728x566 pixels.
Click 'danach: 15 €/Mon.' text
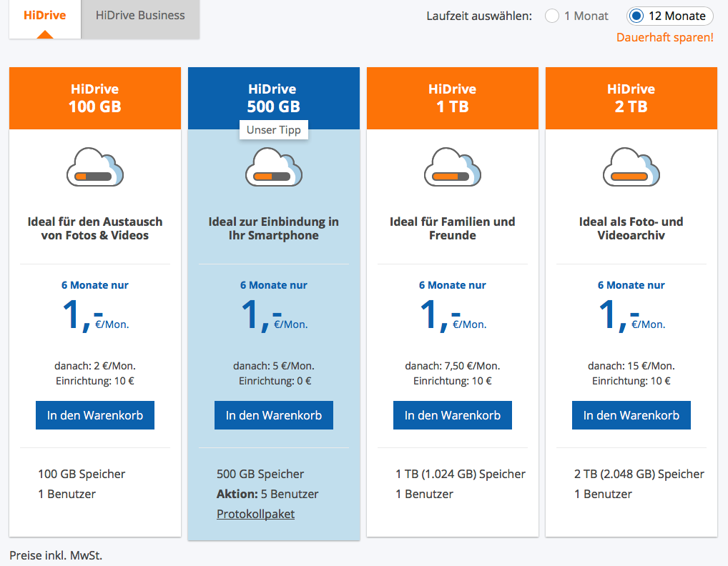point(631,366)
